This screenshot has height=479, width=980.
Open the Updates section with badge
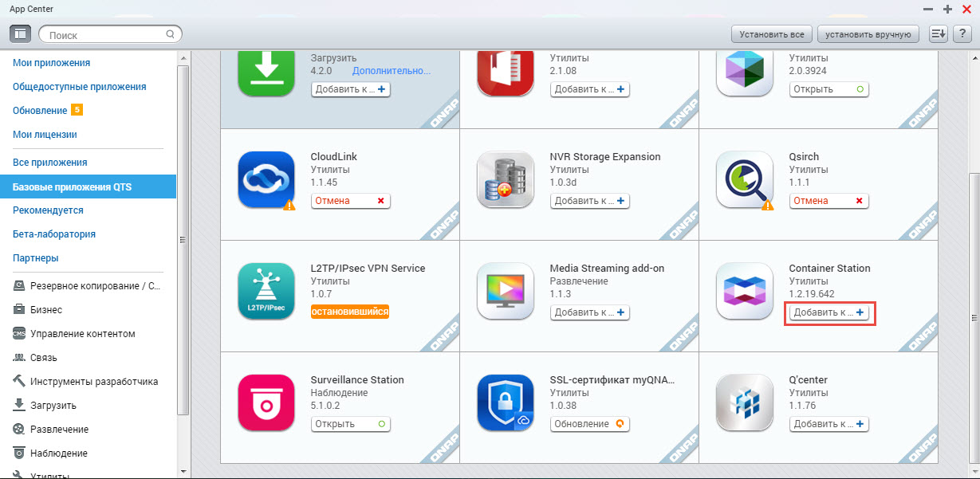coord(47,110)
